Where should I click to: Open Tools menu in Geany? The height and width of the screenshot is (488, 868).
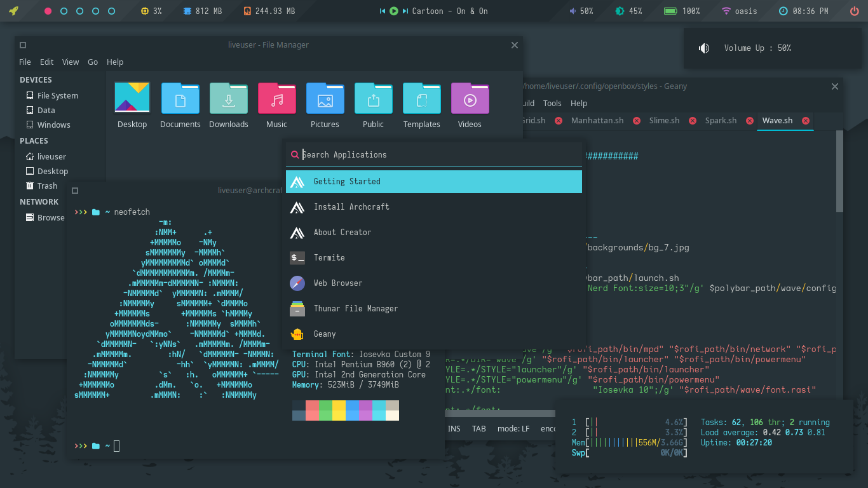pyautogui.click(x=552, y=103)
